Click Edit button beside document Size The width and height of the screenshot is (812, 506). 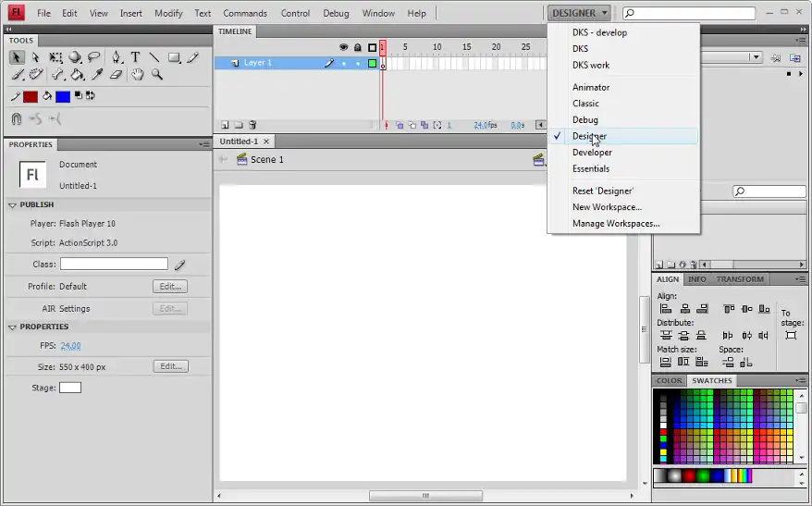click(170, 366)
